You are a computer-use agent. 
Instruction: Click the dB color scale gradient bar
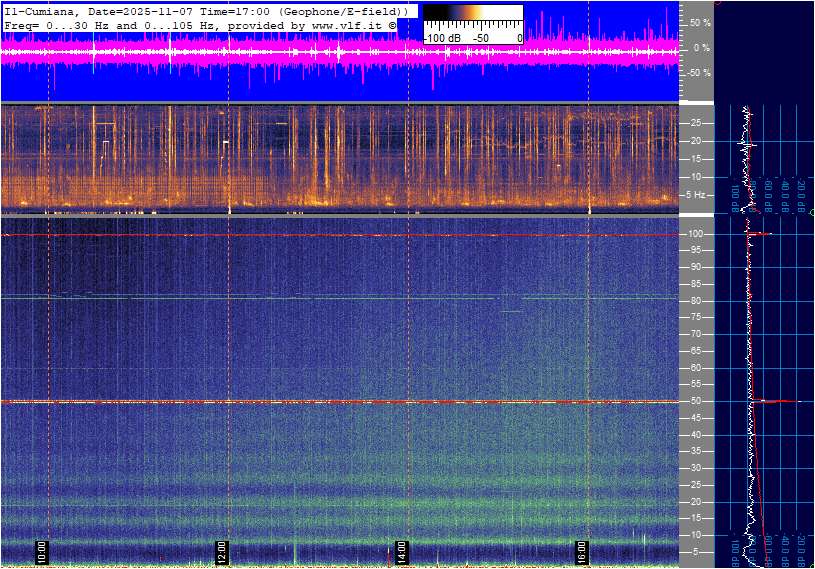click(x=472, y=14)
